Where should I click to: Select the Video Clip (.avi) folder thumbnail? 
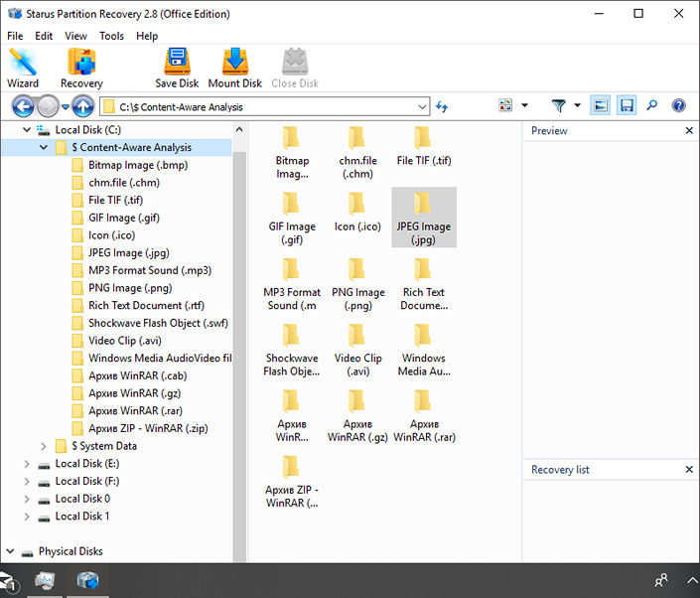click(x=357, y=350)
